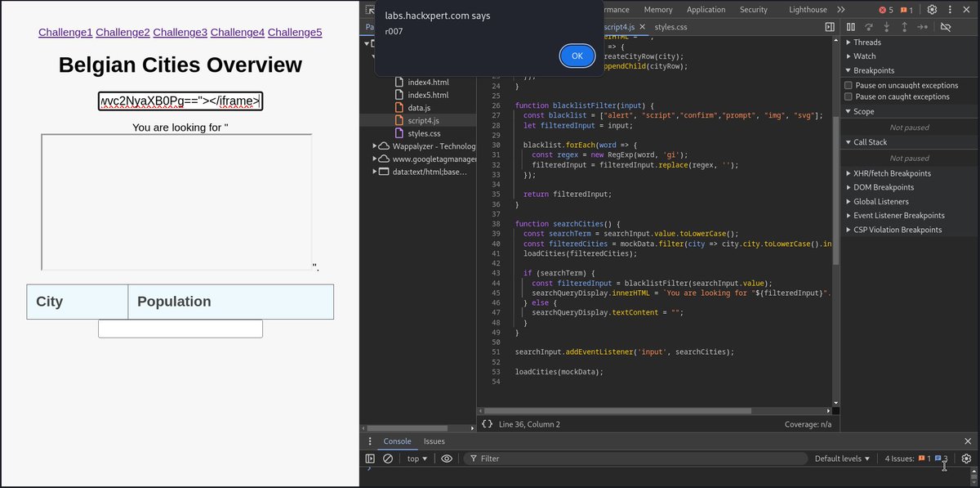This screenshot has height=488, width=980.
Task: Focus the console Filter field
Action: [x=636, y=459]
